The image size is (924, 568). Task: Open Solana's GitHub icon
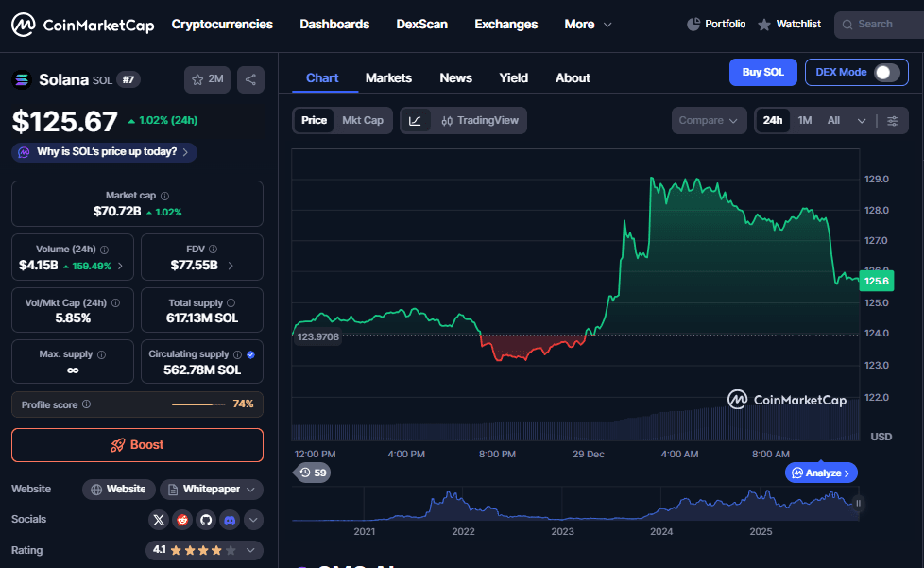(205, 520)
